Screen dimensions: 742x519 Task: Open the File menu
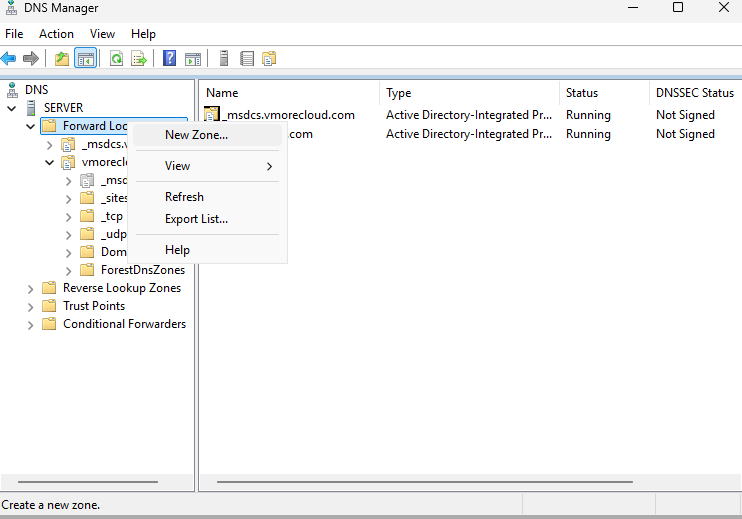coord(14,34)
